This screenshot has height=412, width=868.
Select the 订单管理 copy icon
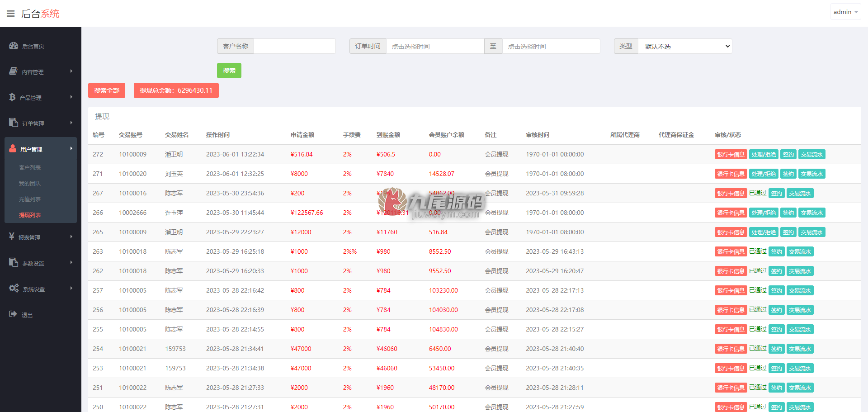(14, 123)
